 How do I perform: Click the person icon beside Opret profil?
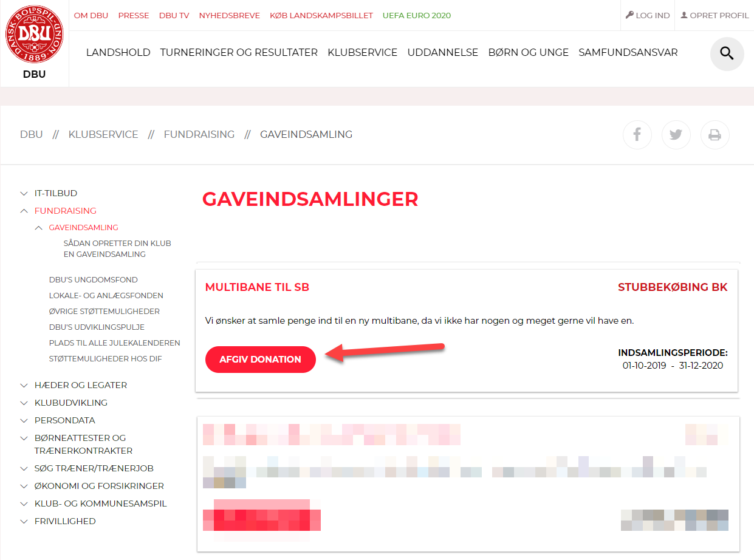tap(684, 15)
